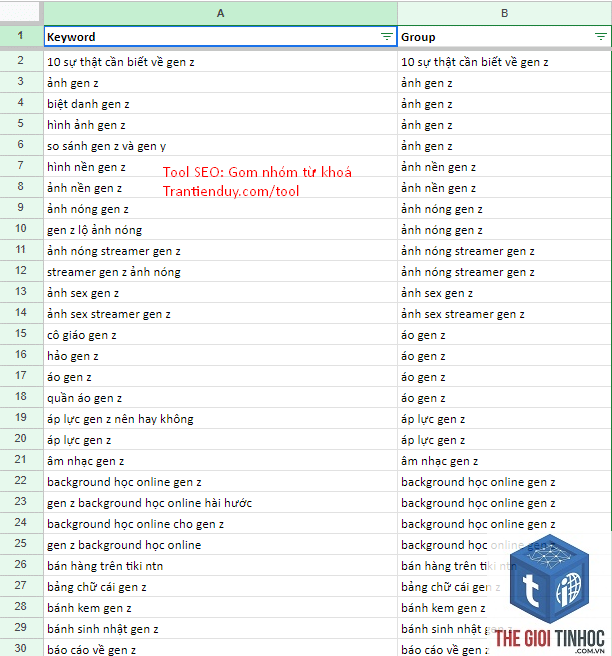
Task: Click Group cell 'bánh kem gen z'
Action: pyautogui.click(x=504, y=607)
